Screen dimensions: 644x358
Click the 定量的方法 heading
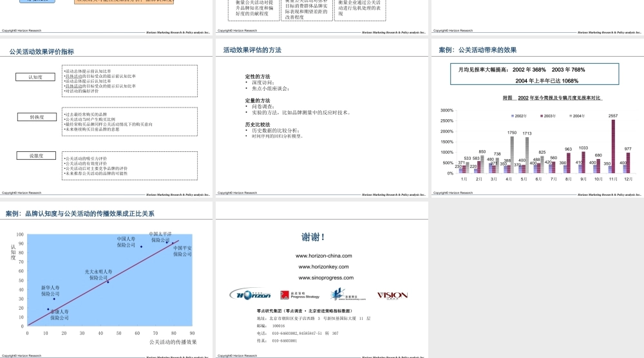[258, 100]
